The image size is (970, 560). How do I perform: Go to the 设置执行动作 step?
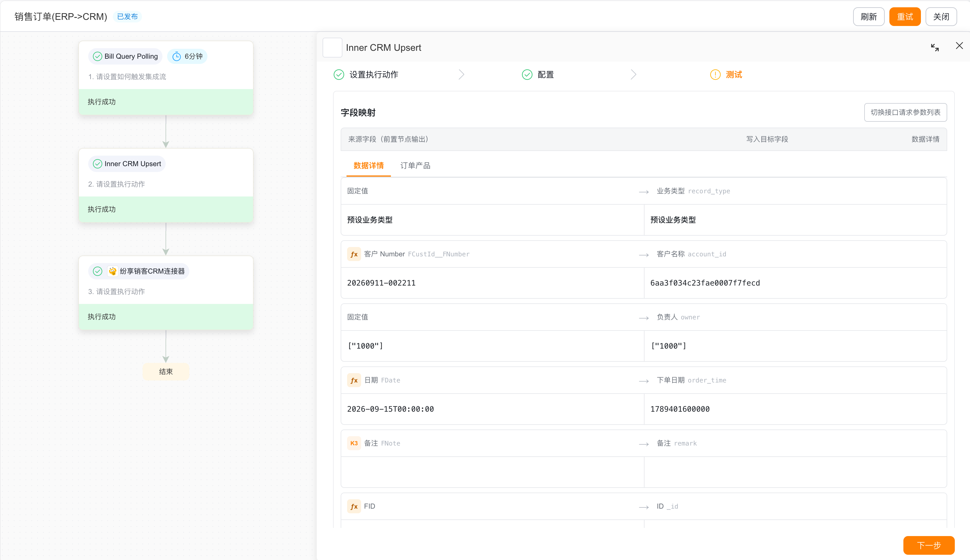374,75
